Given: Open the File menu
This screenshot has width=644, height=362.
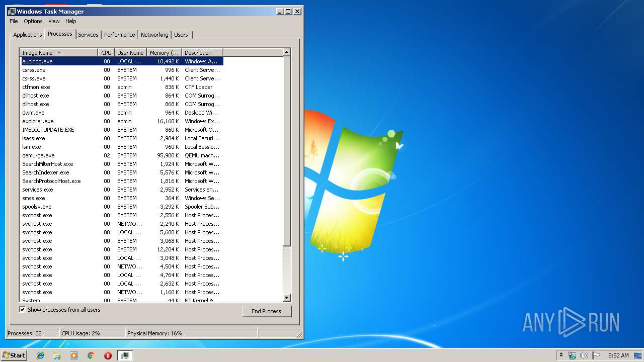Looking at the screenshot, I should coord(14,21).
